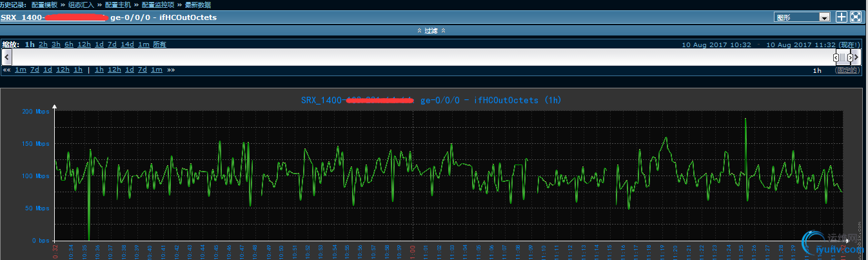Viewport: 868px width, 260px height.
Task: Click the time slider handle
Action: point(843,57)
